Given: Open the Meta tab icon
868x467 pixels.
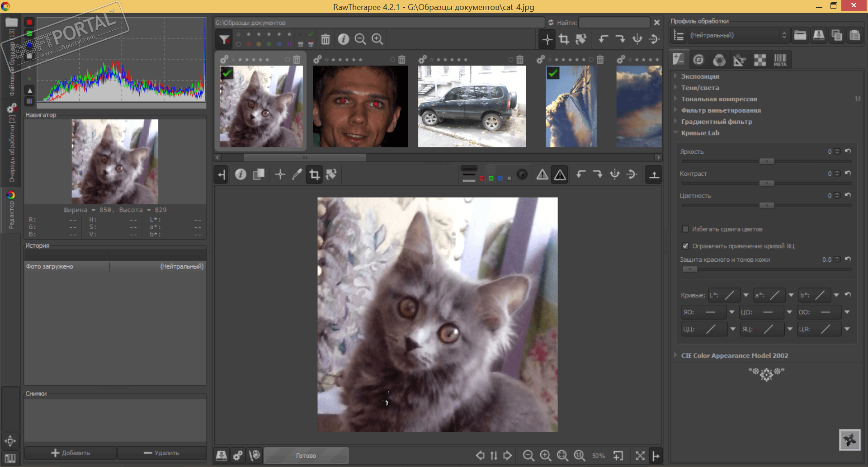Looking at the screenshot, I should pyautogui.click(x=780, y=60).
